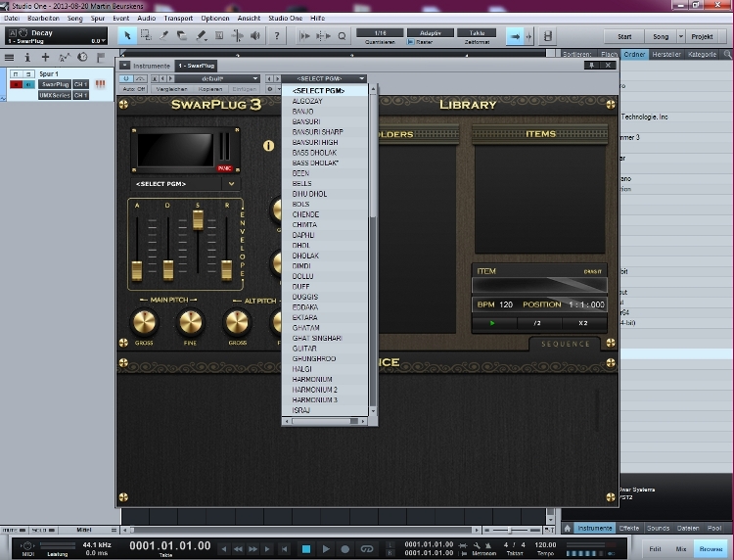This screenshot has width=734, height=560.
Task: Open the Adaptiv raster dropdown
Action: (x=431, y=32)
